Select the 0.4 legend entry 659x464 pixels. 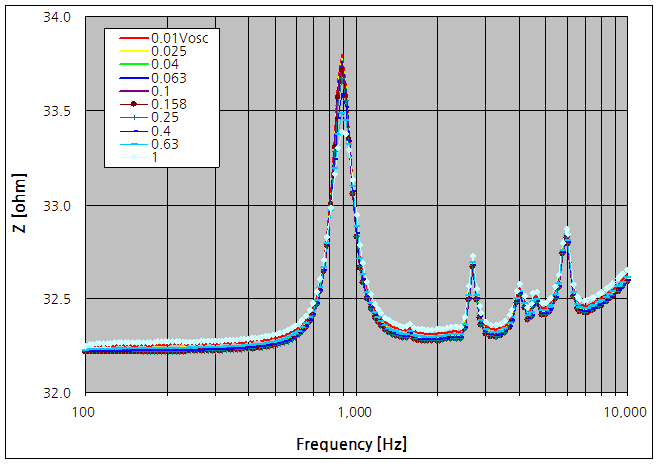point(145,131)
